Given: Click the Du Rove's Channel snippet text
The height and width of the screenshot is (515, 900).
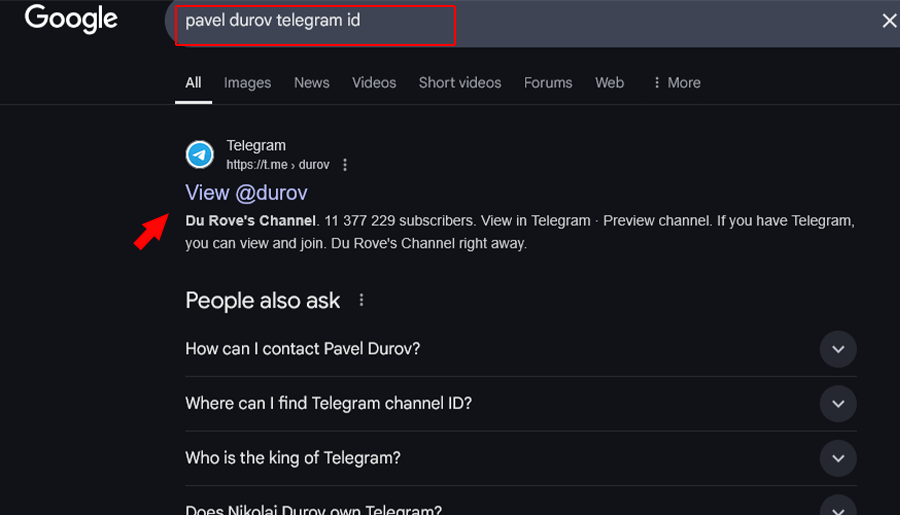Looking at the screenshot, I should click(250, 221).
